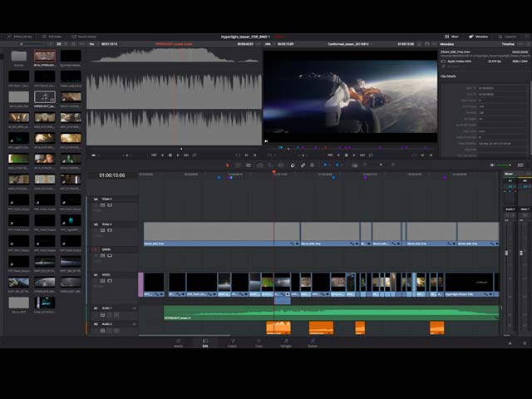This screenshot has height=399, width=532.
Task: Select first orange clip on Audio 2
Action: pos(278,328)
